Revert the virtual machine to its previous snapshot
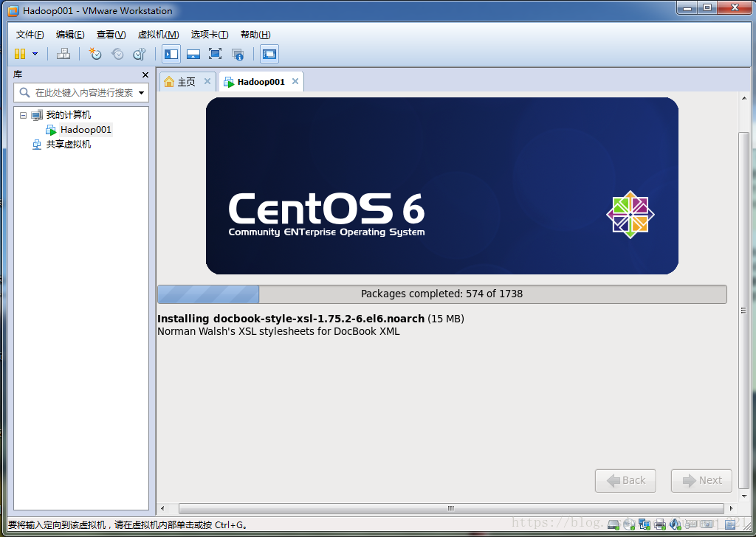Viewport: 756px width, 537px height. 117,54
